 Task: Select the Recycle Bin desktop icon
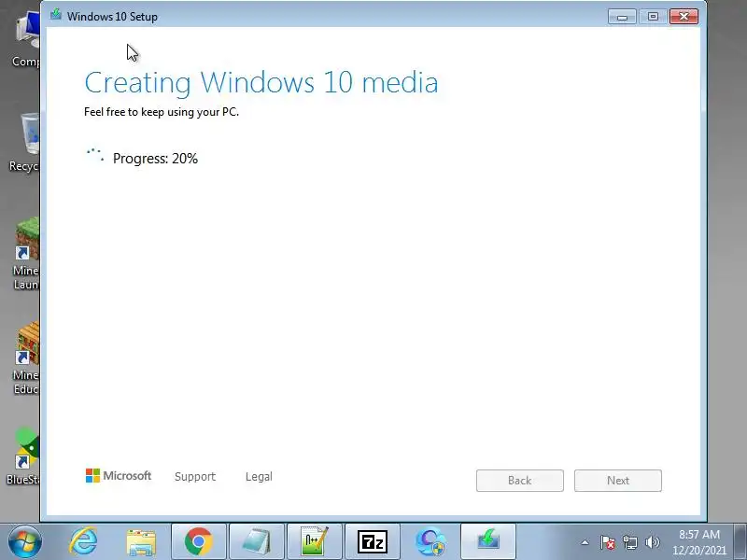coord(26,142)
